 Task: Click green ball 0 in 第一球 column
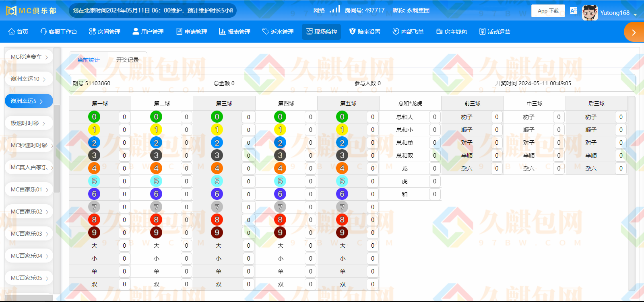pyautogui.click(x=94, y=117)
